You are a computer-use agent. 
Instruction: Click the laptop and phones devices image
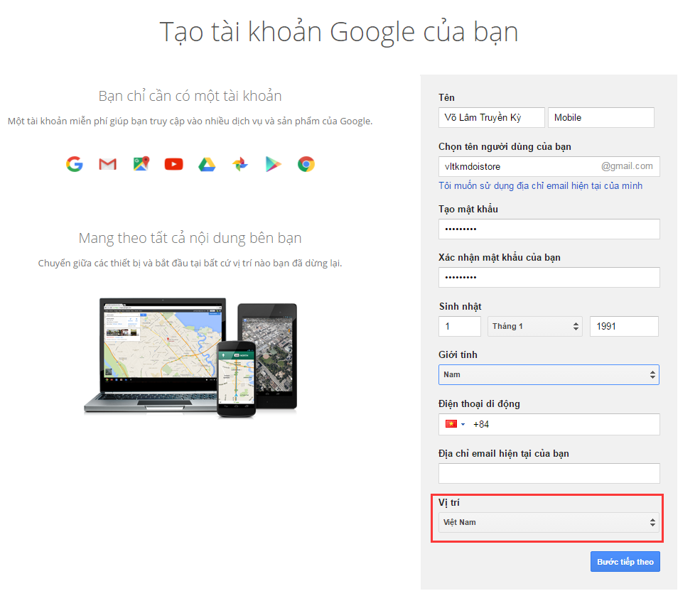coord(190,357)
